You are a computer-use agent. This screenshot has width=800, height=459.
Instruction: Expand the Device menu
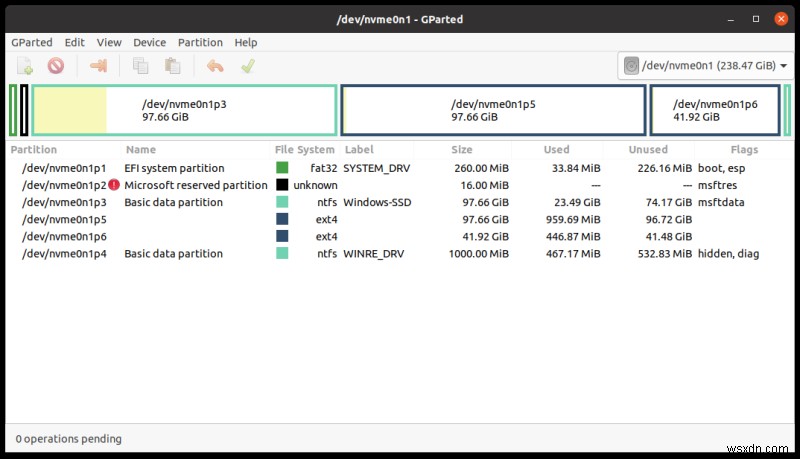[x=149, y=43]
